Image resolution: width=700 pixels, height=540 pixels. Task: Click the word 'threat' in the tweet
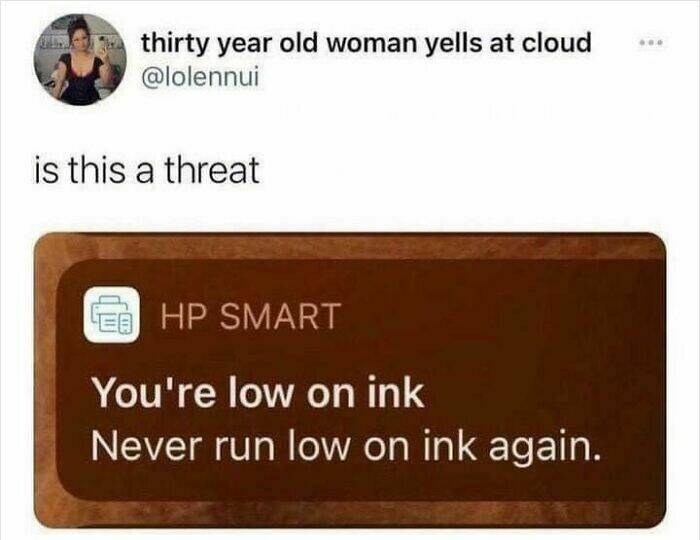point(212,170)
